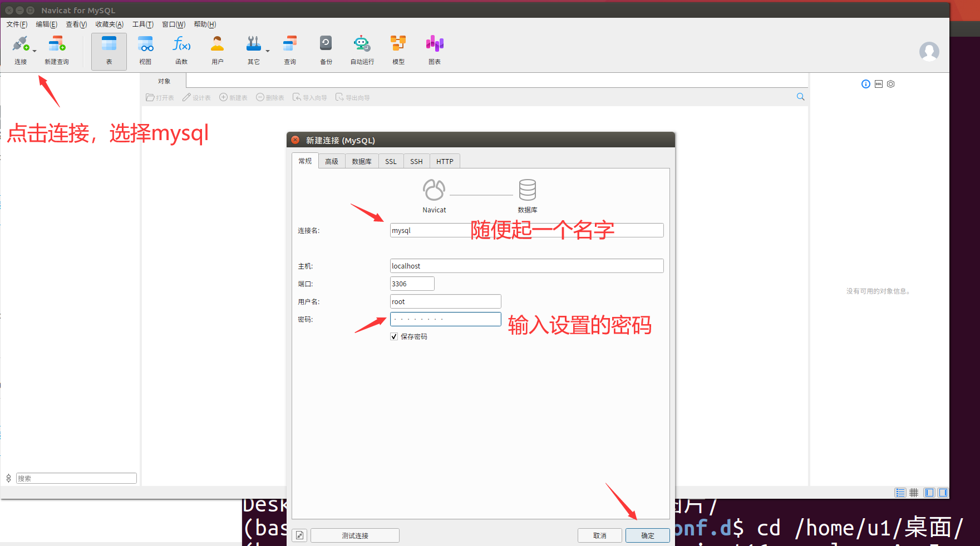Click the hexagon preview icon in right panel
Image resolution: width=980 pixels, height=546 pixels.
click(x=891, y=84)
